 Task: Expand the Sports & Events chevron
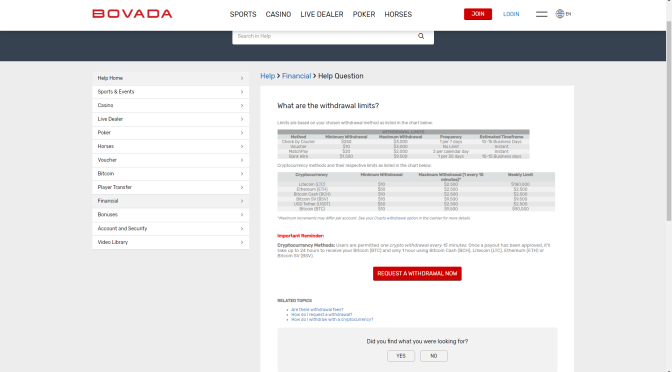(242, 92)
